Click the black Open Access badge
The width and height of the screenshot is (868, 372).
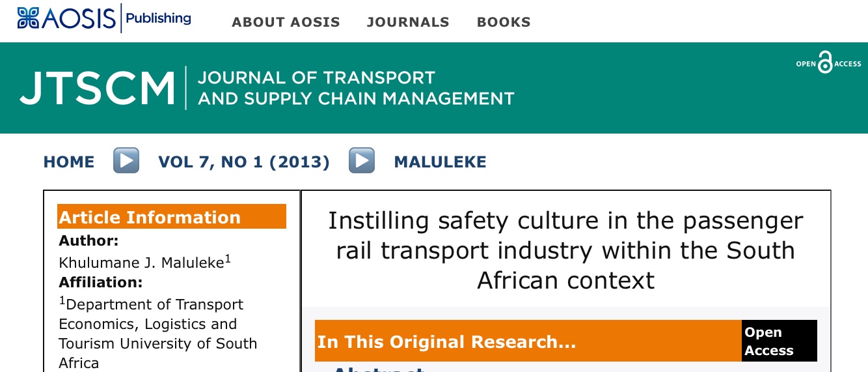tap(779, 341)
